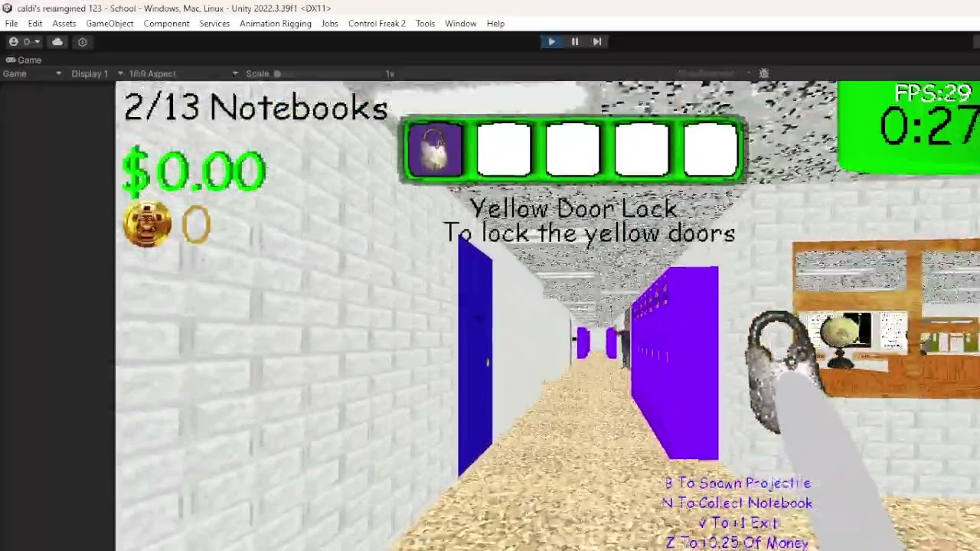
Task: Open the Animation Rigging menu
Action: coord(276,24)
